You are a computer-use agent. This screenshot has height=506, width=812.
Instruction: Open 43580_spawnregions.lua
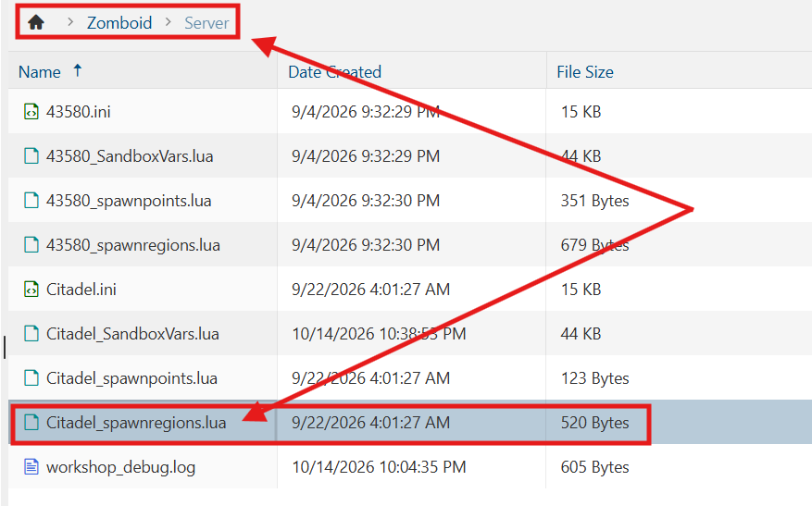click(x=133, y=245)
